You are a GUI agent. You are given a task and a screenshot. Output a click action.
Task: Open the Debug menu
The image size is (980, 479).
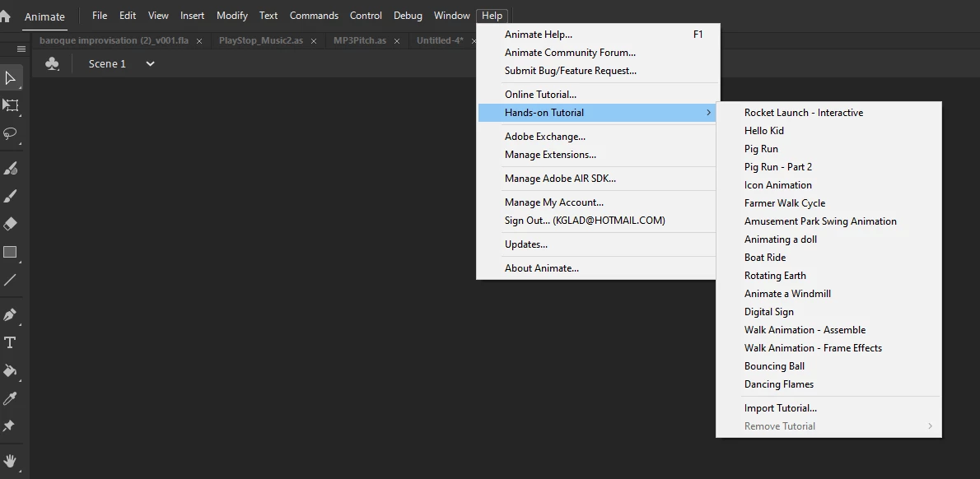coord(408,16)
